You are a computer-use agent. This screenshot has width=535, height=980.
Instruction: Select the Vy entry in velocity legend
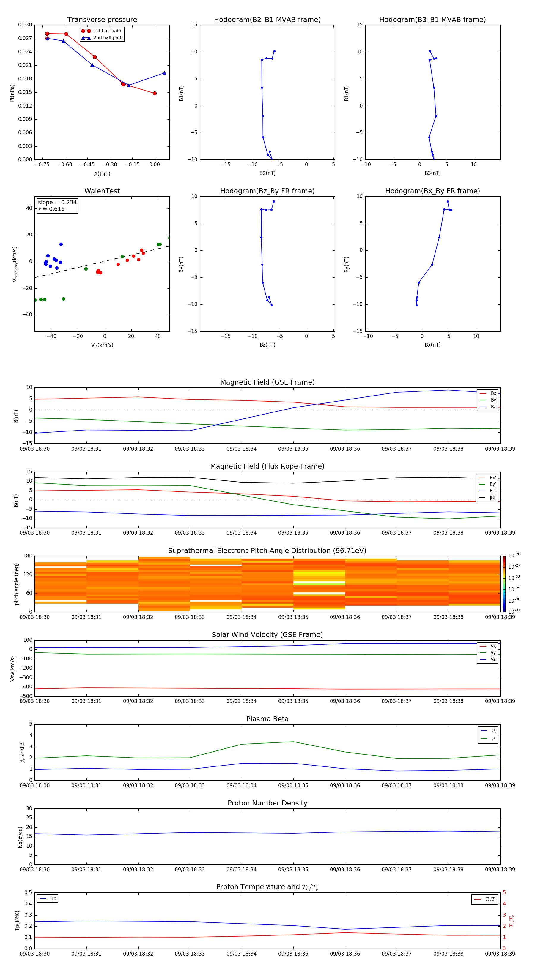point(488,652)
